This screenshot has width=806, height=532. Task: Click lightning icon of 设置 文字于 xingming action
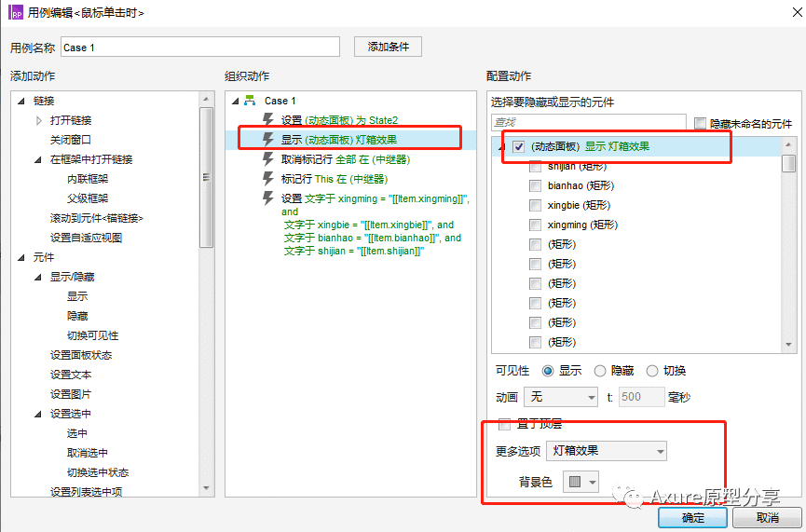(x=267, y=198)
